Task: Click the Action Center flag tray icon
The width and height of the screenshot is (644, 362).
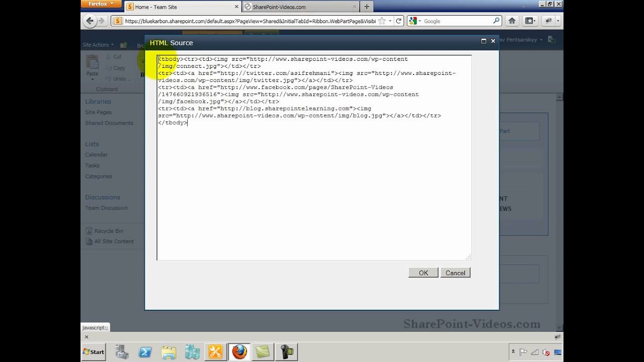Action: tap(523, 352)
